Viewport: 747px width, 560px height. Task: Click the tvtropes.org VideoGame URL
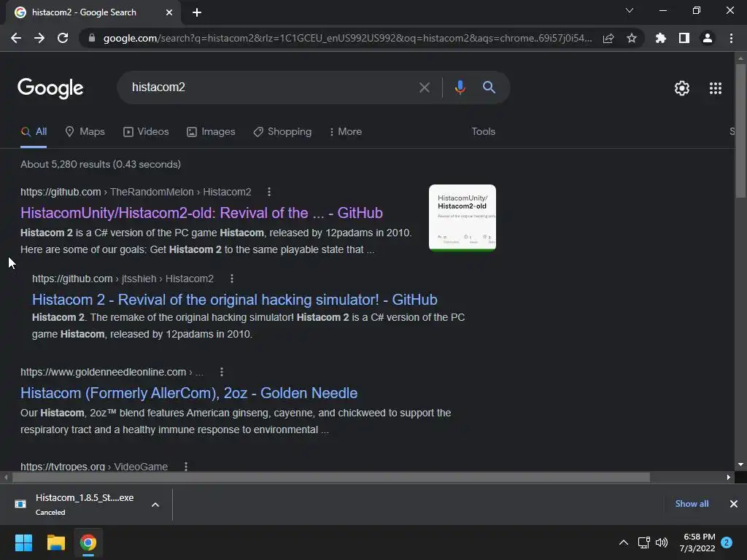[94, 467]
